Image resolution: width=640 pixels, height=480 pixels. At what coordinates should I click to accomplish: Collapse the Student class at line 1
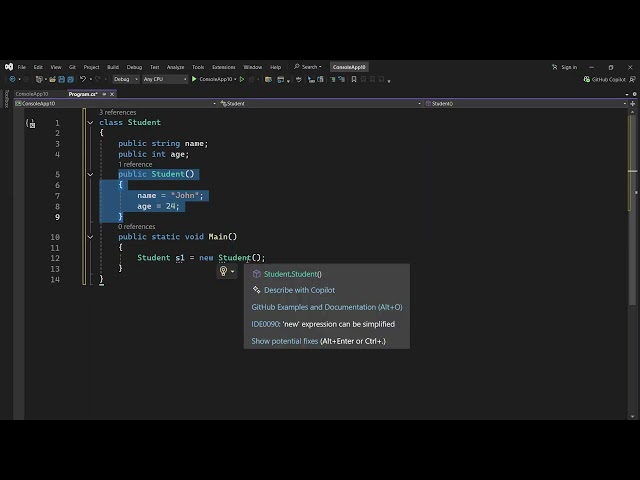point(90,122)
